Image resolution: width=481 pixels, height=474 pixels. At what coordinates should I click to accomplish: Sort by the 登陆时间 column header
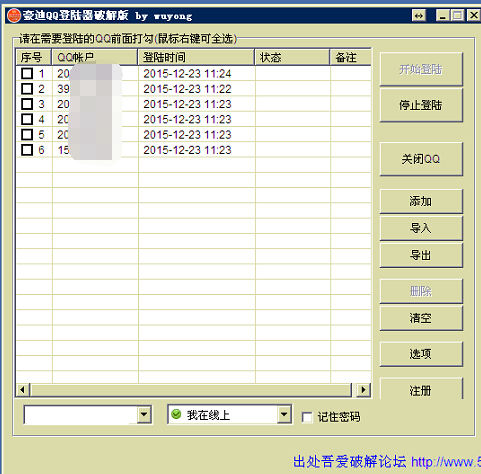(x=196, y=57)
